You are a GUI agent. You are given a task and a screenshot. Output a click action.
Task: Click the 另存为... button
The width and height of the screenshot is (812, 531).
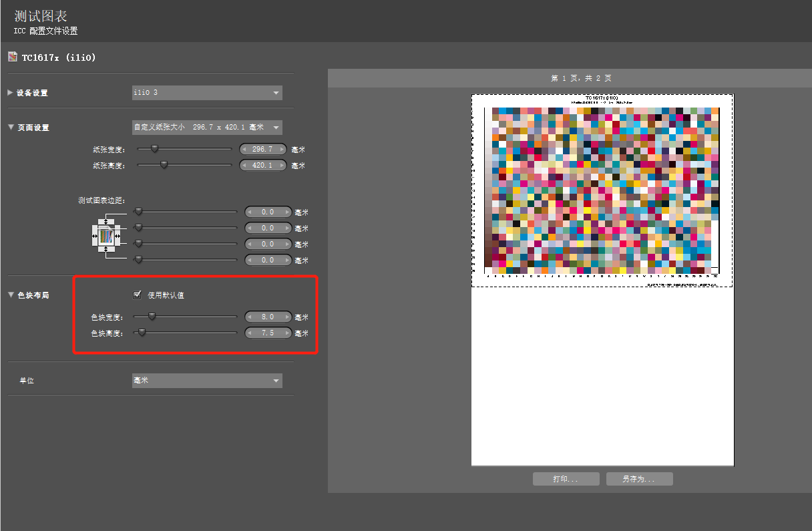coord(639,479)
